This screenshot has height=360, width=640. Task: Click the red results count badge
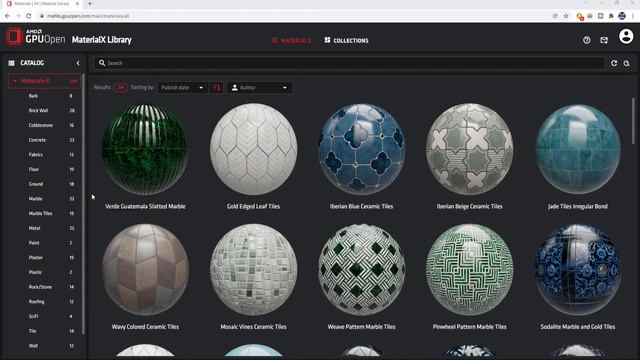click(120, 87)
